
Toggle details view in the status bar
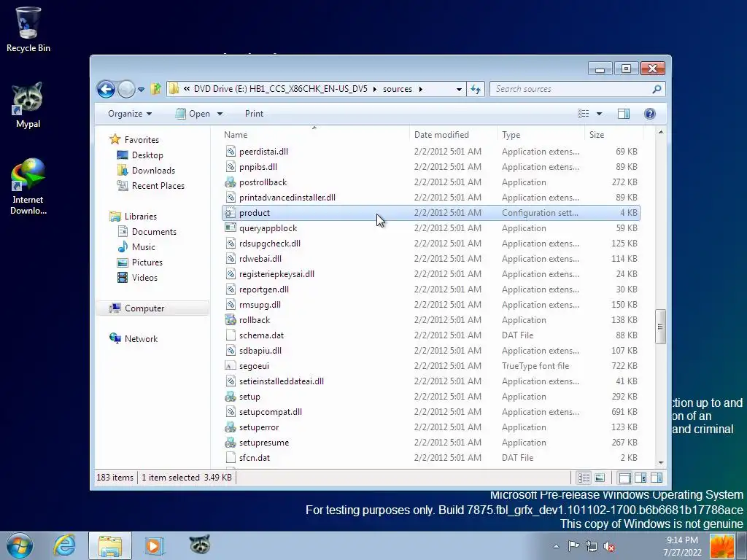584,478
